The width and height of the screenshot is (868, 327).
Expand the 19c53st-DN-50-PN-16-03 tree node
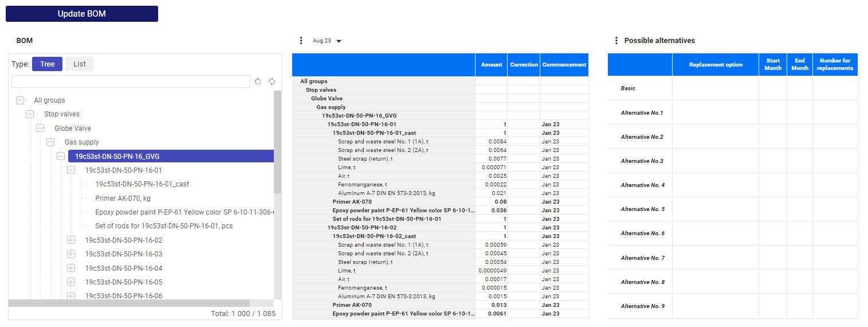[71, 254]
